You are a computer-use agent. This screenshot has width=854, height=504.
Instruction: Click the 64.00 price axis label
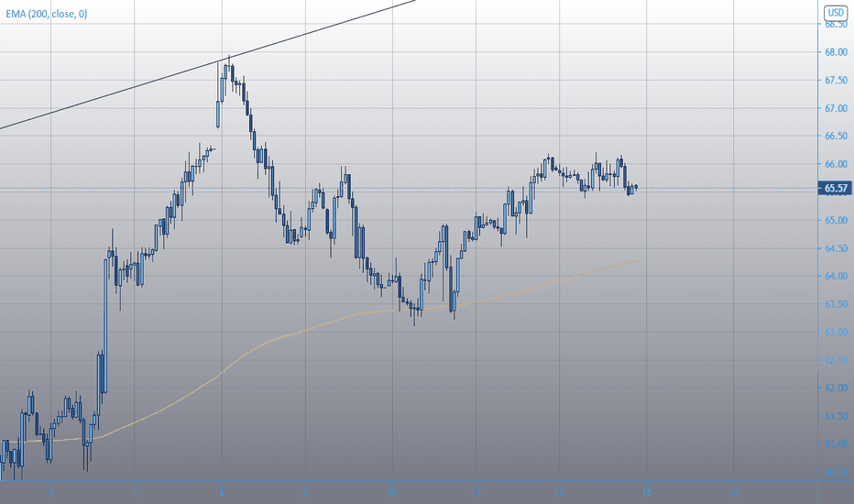(x=836, y=276)
